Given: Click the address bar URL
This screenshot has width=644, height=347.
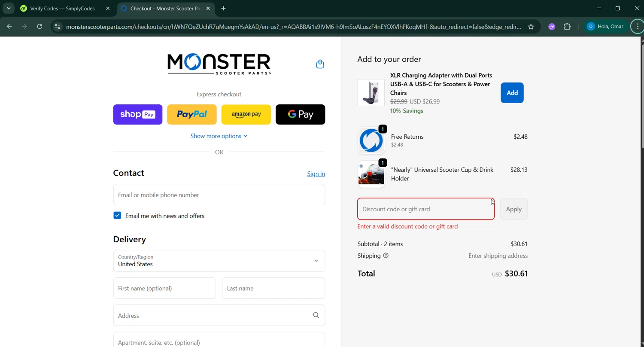Looking at the screenshot, I should tap(294, 27).
